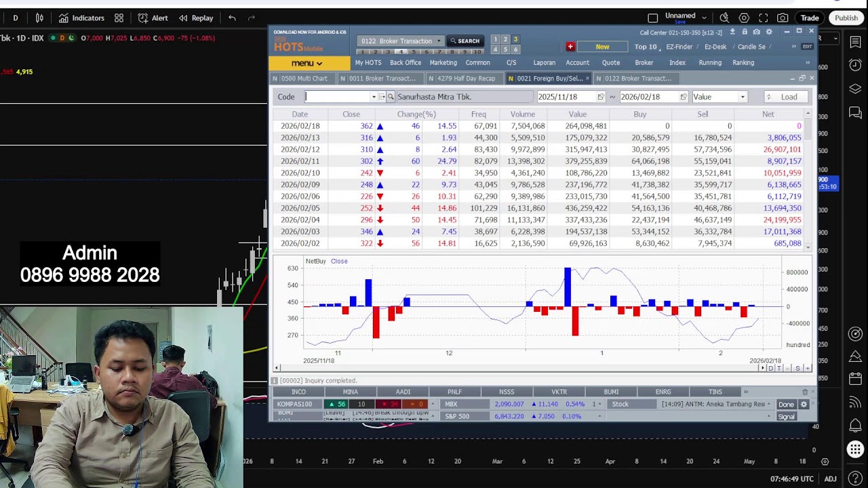Toggle T button under chart
Screen dimensions: 868x488
[x=778, y=368]
